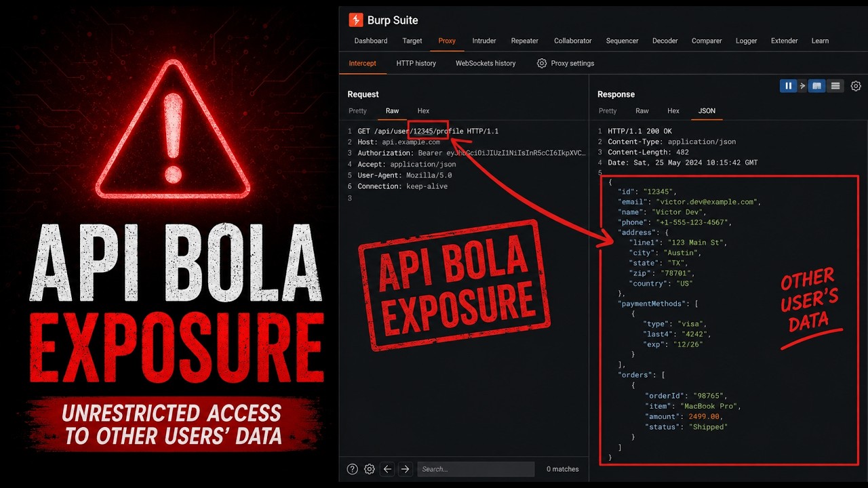Click the Content-Length: 482 line
Screen dimensions: 868x488
(648, 152)
